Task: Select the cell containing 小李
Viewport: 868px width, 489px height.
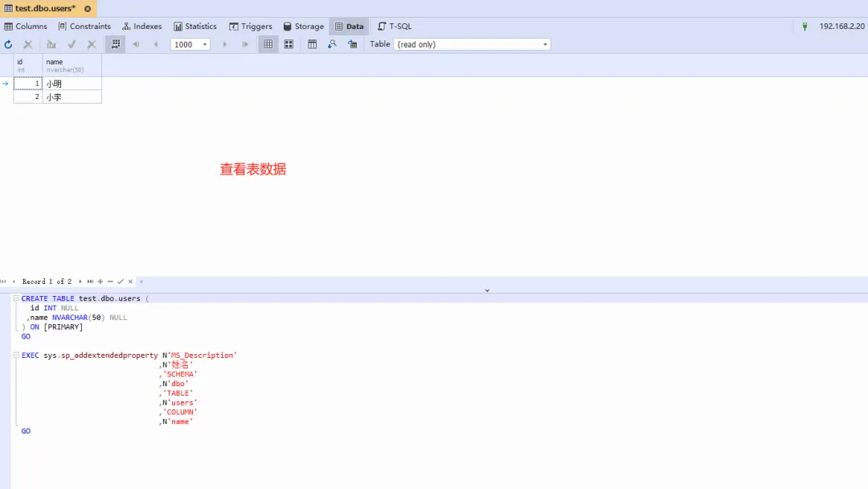Action: pyautogui.click(x=72, y=97)
